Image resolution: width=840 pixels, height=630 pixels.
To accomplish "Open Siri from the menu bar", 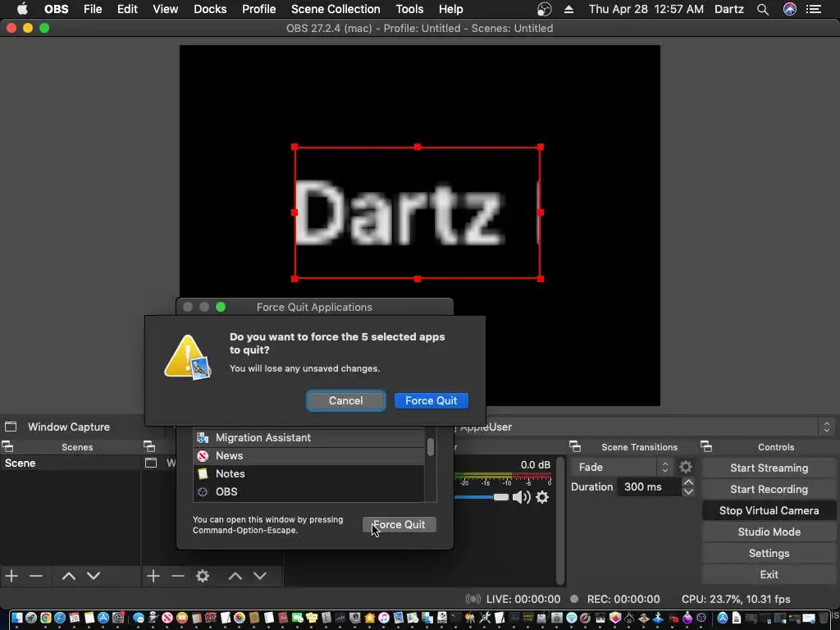I will pos(790,9).
